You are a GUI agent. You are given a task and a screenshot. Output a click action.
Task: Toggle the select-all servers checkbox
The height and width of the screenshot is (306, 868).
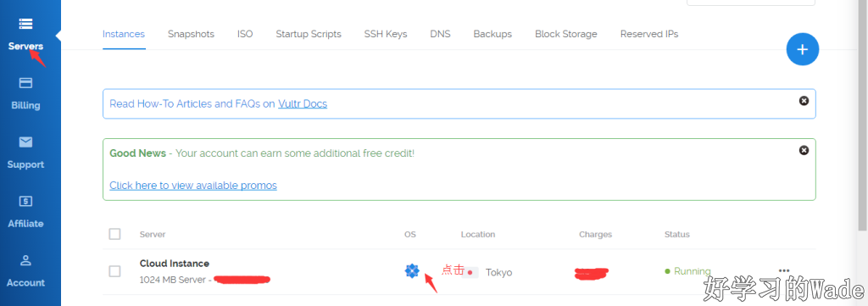point(114,234)
